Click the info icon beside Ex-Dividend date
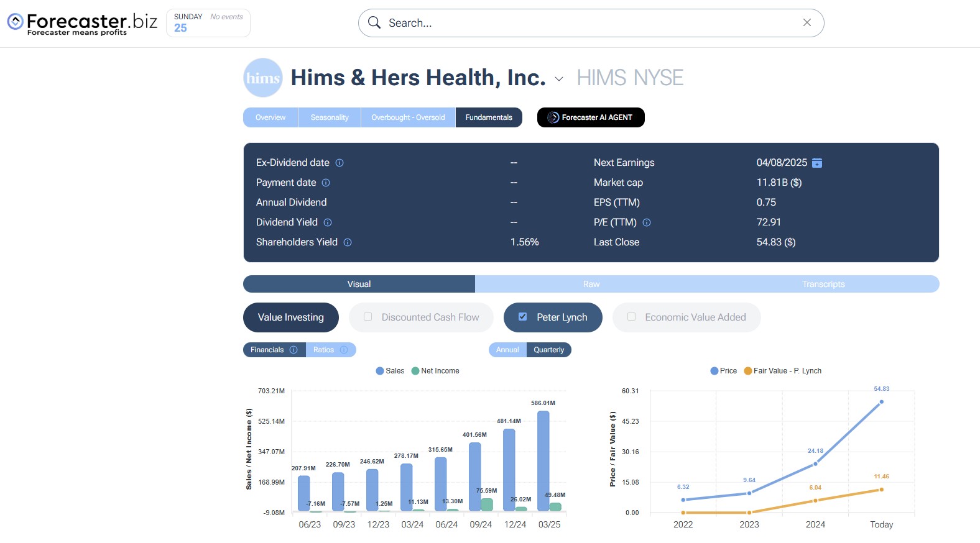This screenshot has height=543, width=980. 340,163
